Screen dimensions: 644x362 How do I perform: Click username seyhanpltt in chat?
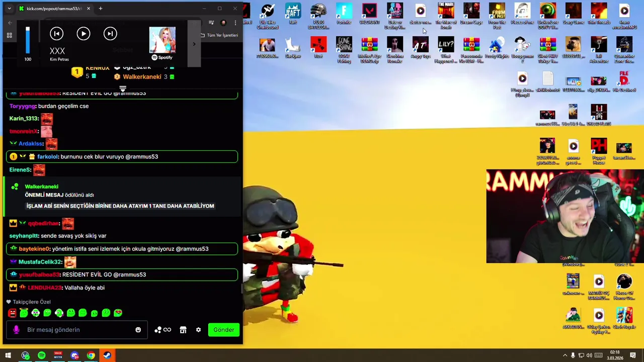(x=24, y=235)
